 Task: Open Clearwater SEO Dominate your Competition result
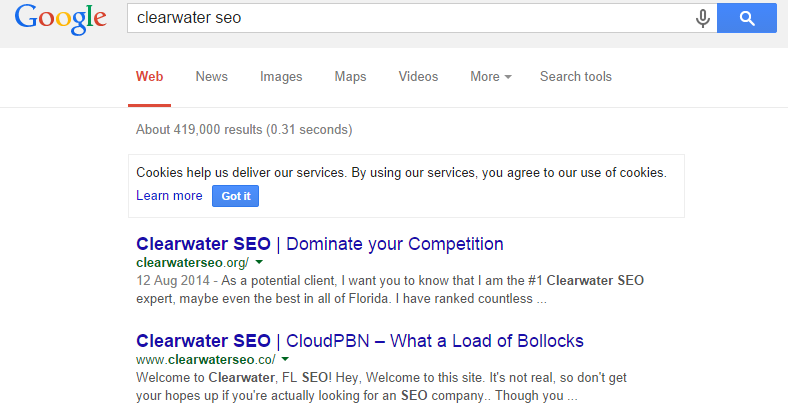coord(320,244)
